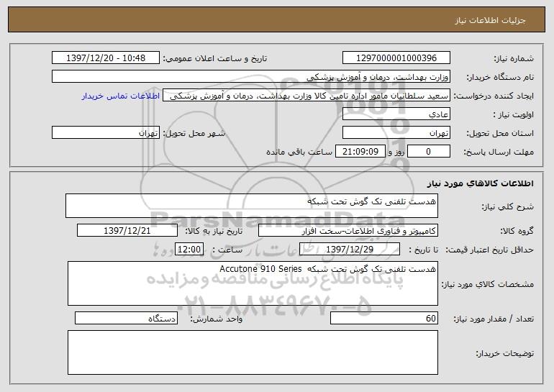Click the price validity date field 1397/12/29
This screenshot has height=392, width=554.
pos(350,250)
